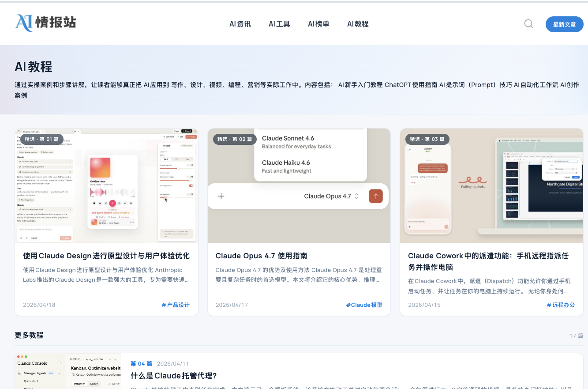Click the AI 情报站 logo
588x389 pixels.
click(45, 23)
